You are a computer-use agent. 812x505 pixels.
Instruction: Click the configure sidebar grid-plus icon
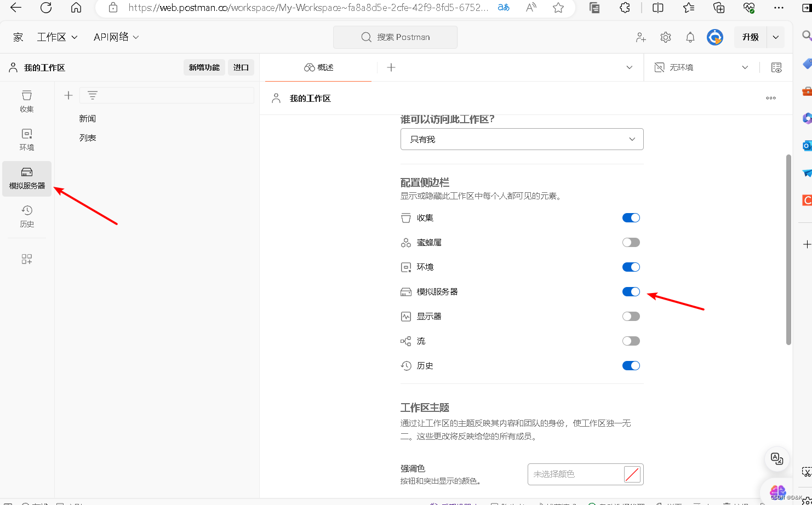tap(27, 259)
